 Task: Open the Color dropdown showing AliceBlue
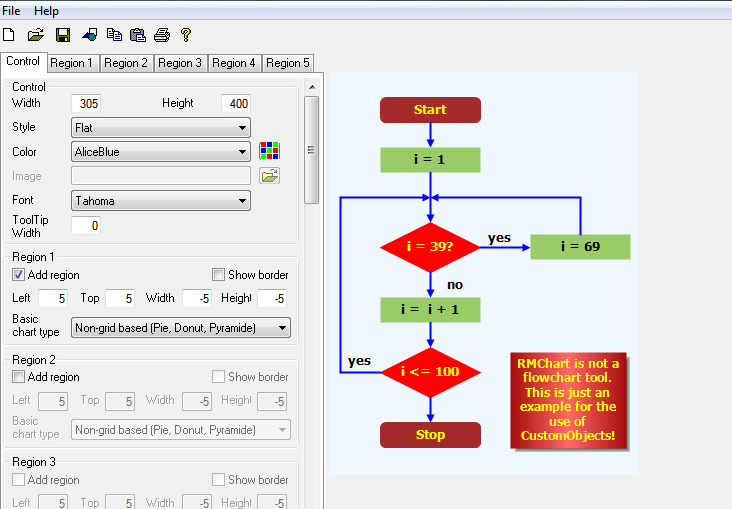click(x=161, y=152)
